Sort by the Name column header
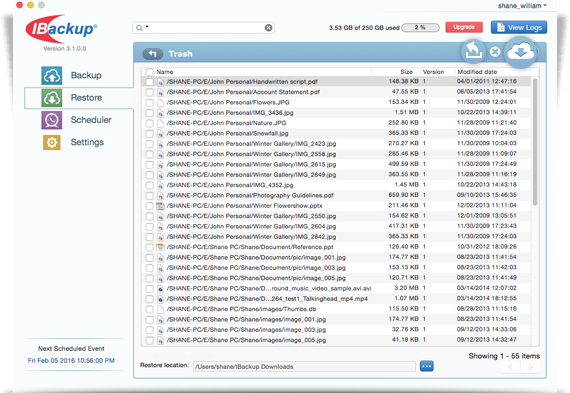The height and width of the screenshot is (393, 570). [x=165, y=72]
